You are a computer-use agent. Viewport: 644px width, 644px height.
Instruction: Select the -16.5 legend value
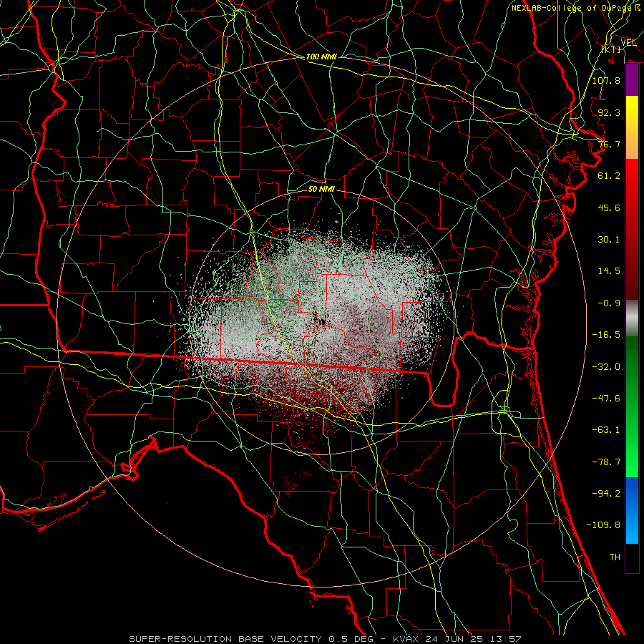click(606, 335)
